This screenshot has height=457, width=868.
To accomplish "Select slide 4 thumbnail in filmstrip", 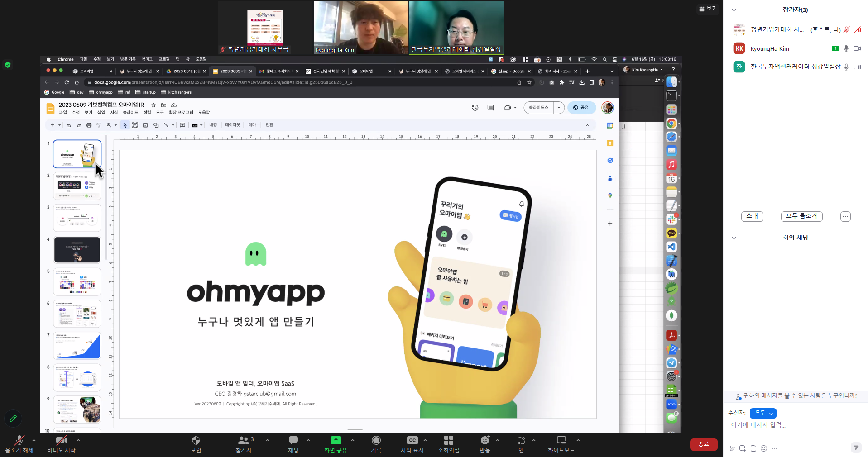I will click(x=77, y=250).
